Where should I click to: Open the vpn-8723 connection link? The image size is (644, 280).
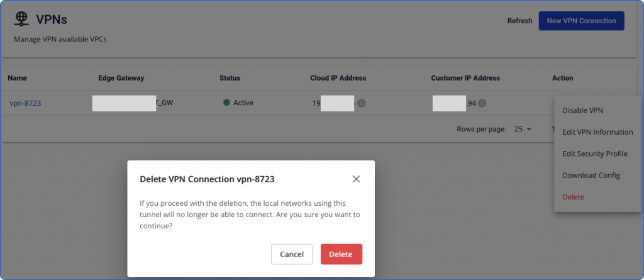click(x=25, y=103)
